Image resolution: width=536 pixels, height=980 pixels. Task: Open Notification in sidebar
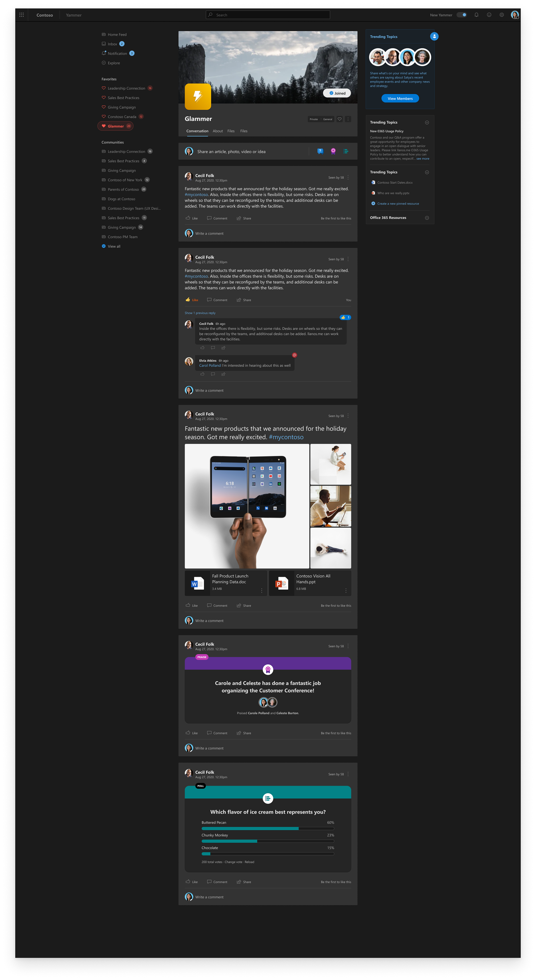[118, 53]
